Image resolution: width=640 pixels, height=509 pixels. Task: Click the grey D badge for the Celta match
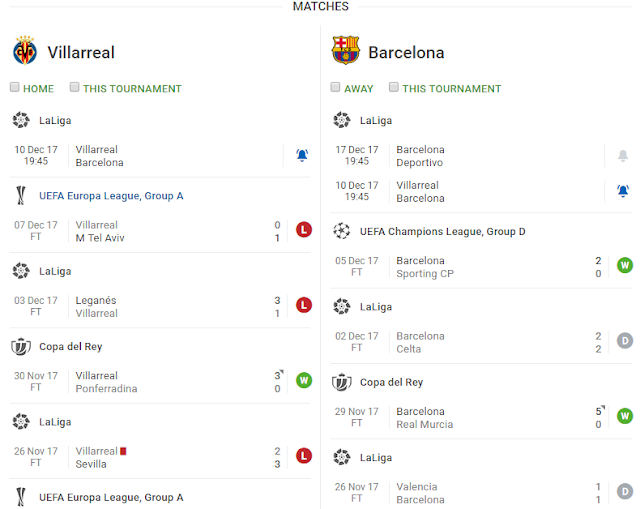(x=624, y=341)
